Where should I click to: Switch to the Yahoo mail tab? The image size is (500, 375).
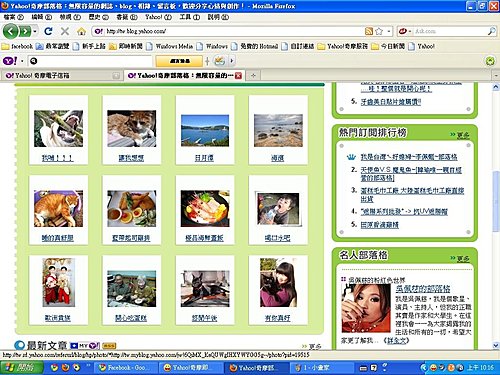point(62,76)
